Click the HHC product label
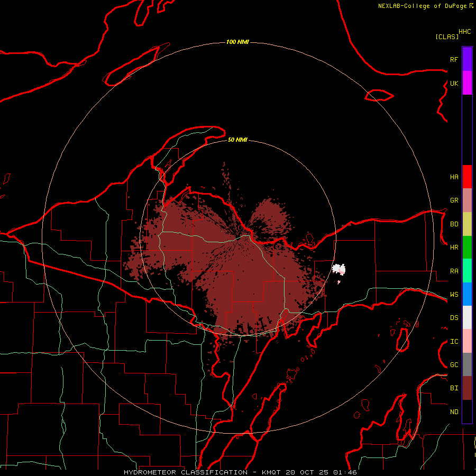The image size is (476, 476). 465,32
